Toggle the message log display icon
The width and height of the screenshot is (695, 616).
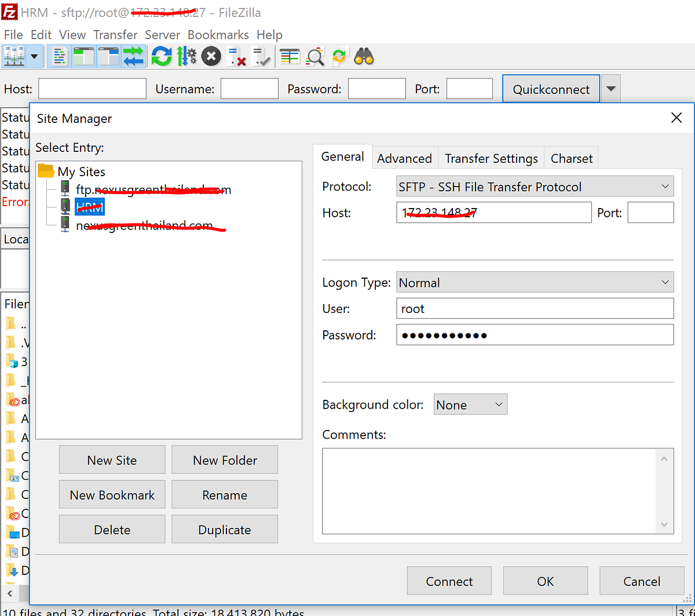(x=60, y=56)
